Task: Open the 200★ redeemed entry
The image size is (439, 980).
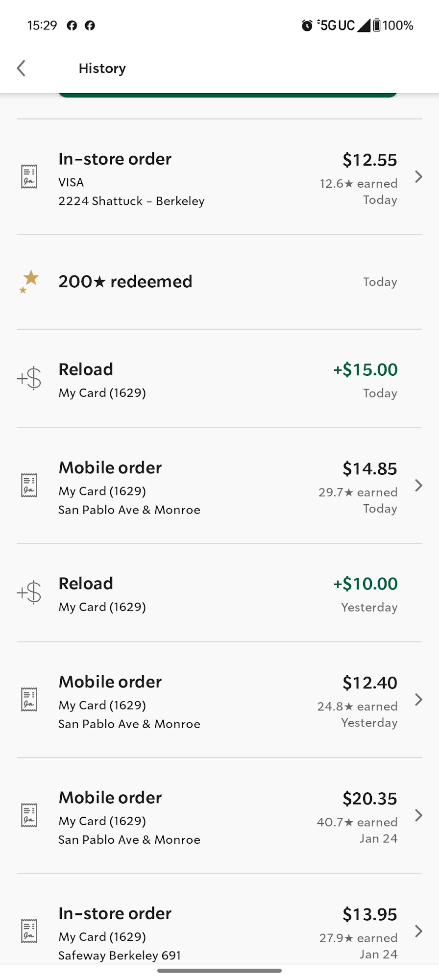Action: [219, 282]
